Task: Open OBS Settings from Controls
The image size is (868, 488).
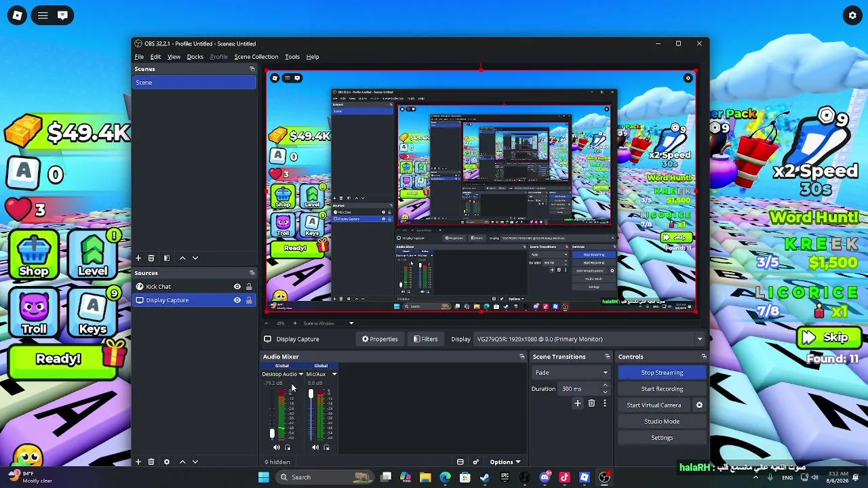Action: (x=662, y=438)
